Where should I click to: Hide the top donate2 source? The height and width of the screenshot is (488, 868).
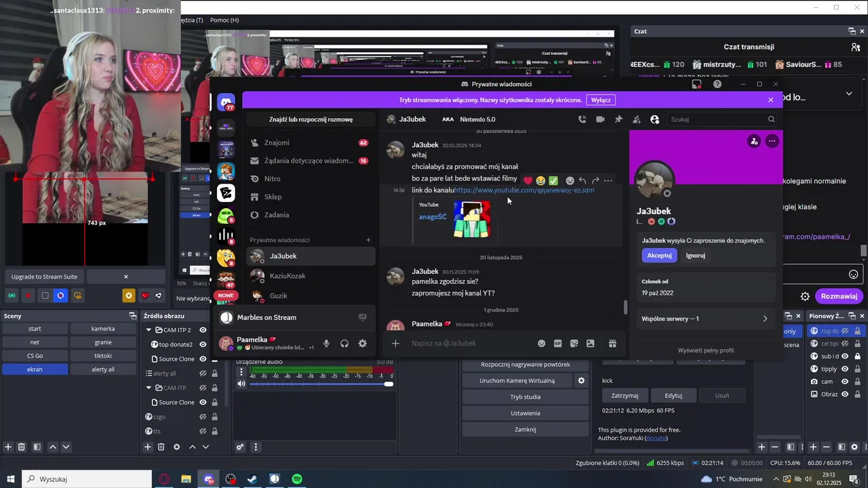203,344
